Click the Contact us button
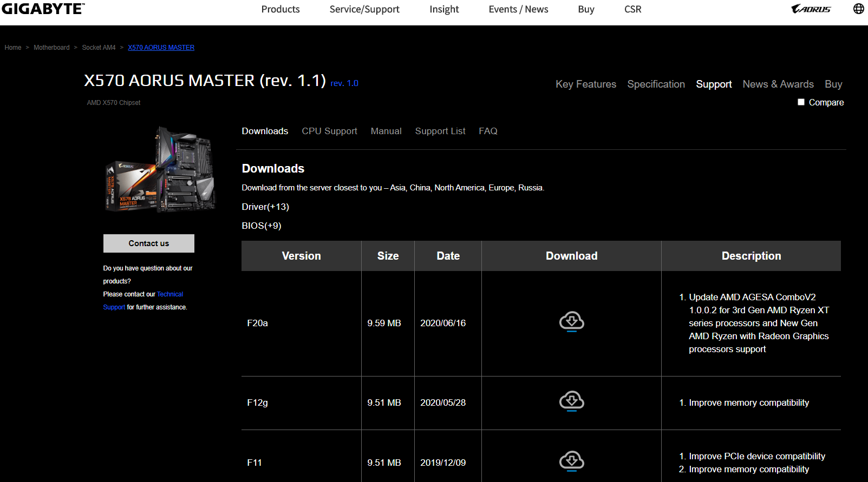 149,243
